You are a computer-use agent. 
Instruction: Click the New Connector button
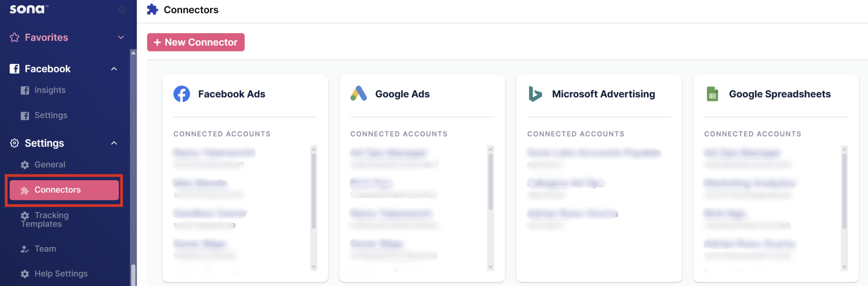196,43
